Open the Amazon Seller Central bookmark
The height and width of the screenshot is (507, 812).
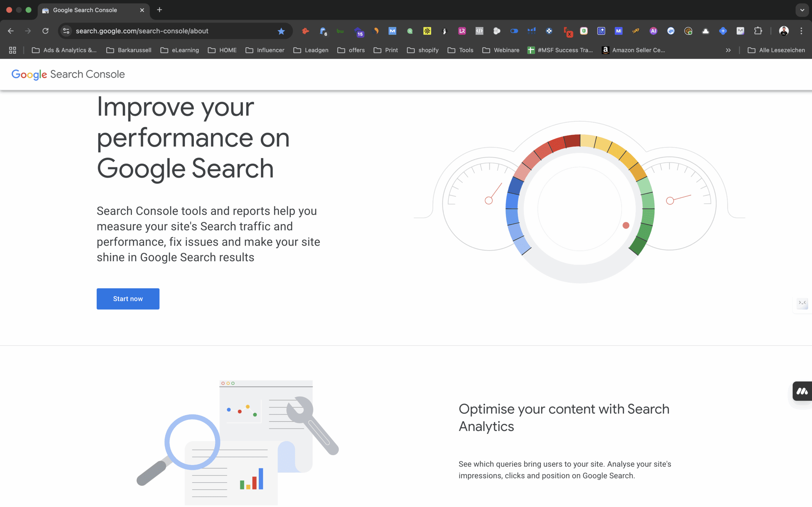click(x=633, y=50)
